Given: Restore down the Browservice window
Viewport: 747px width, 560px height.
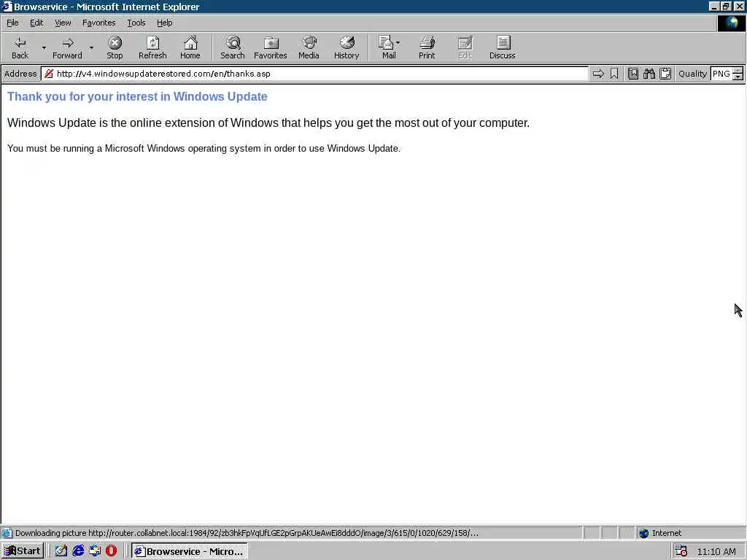Looking at the screenshot, I should [726, 6].
